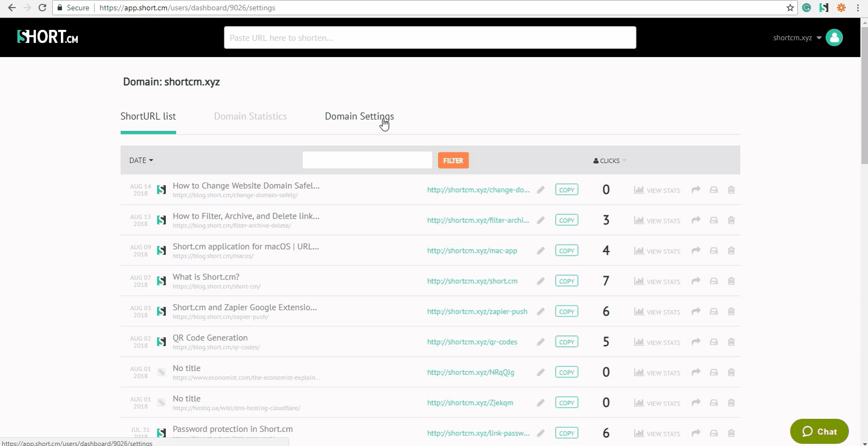Click the 'Domain: shortcm.xyz' heading
Image resolution: width=868 pixels, height=446 pixels.
click(171, 82)
